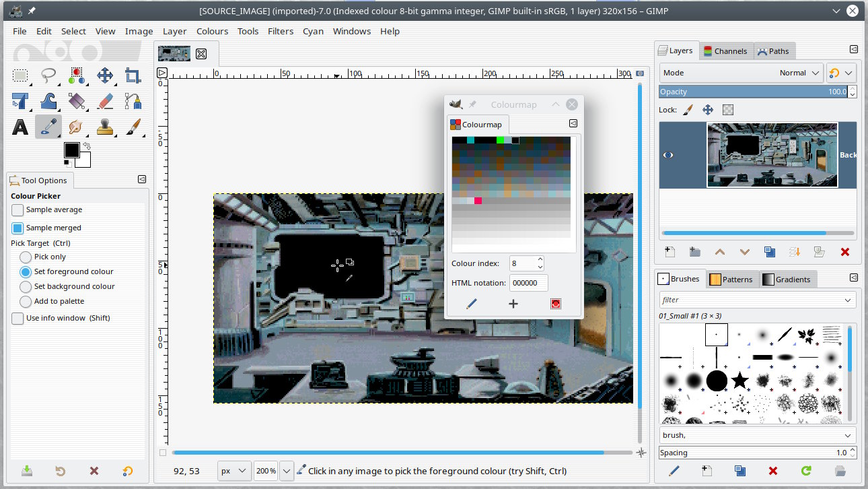
Task: Open the zoom percentage dropdown
Action: point(287,471)
